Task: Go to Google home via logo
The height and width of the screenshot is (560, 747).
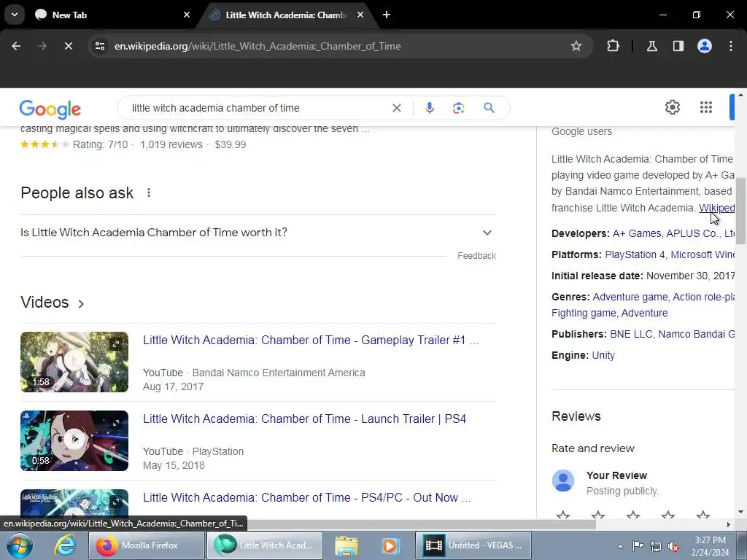Action: tap(50, 109)
